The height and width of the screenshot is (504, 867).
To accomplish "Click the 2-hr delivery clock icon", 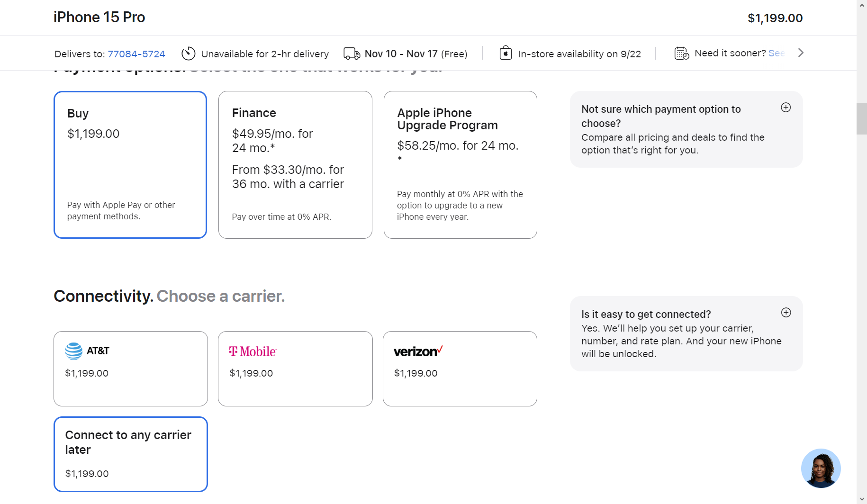I will [x=189, y=54].
